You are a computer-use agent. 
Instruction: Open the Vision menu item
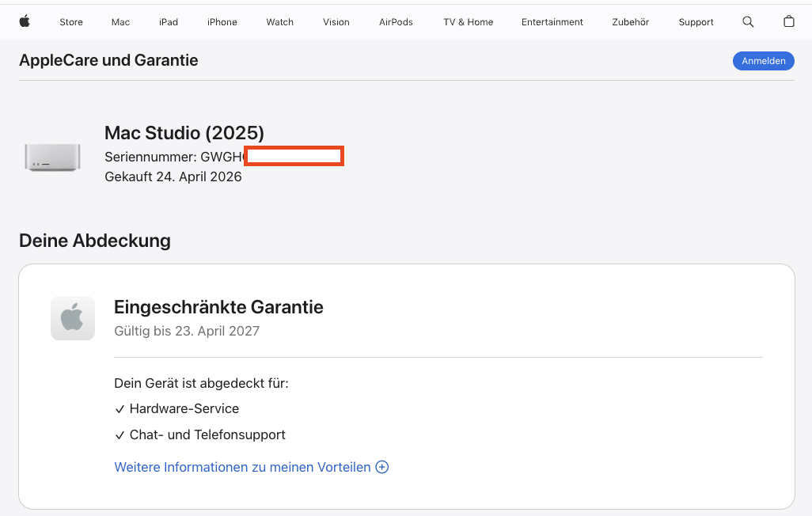click(x=336, y=22)
